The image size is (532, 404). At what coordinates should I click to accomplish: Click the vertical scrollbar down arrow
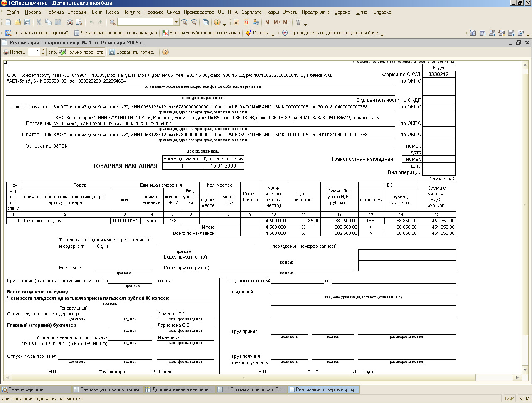click(525, 369)
